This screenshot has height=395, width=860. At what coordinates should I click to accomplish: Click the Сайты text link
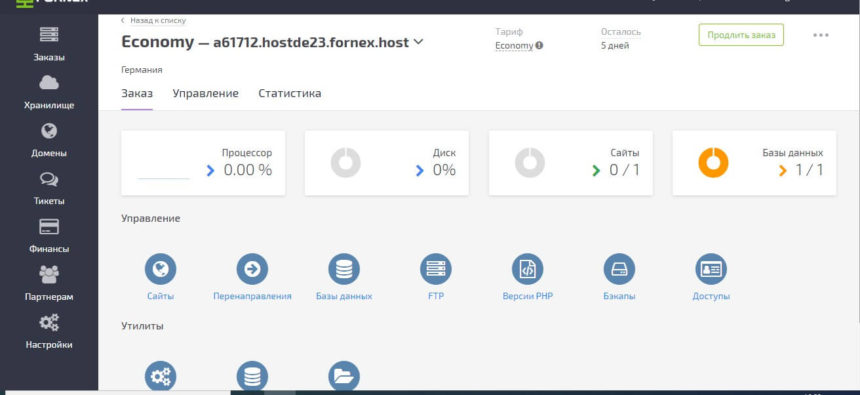click(160, 296)
